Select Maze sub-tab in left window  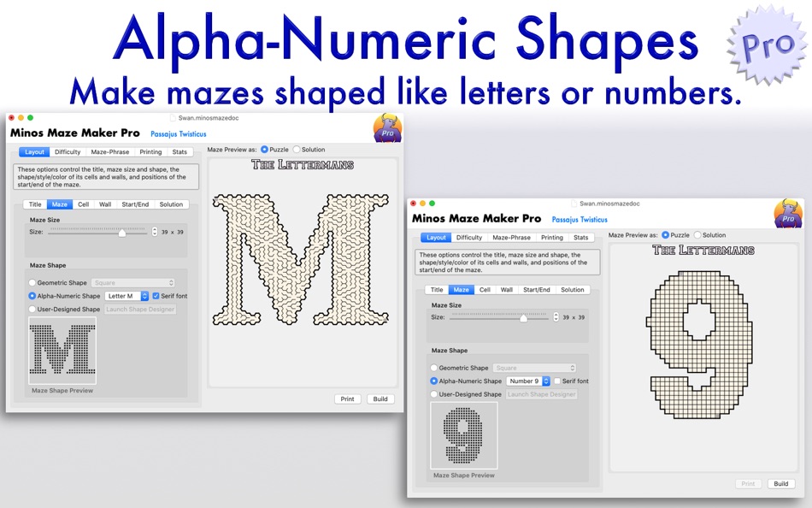point(60,204)
